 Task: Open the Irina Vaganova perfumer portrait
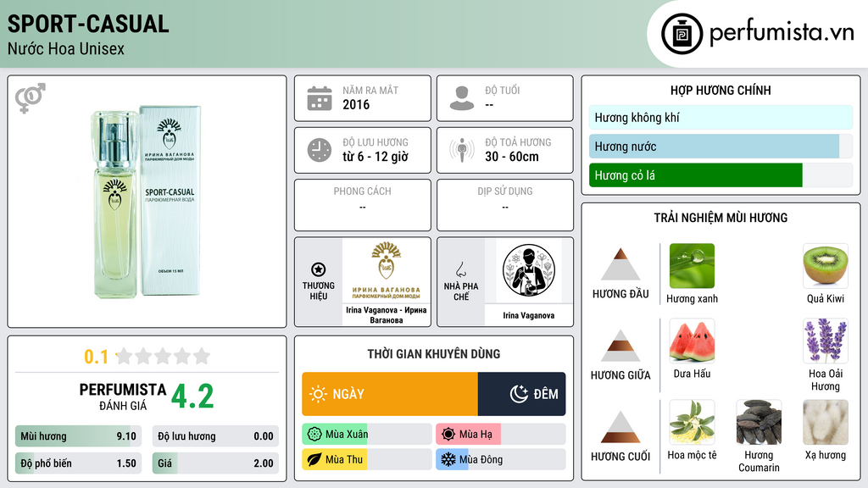(529, 270)
